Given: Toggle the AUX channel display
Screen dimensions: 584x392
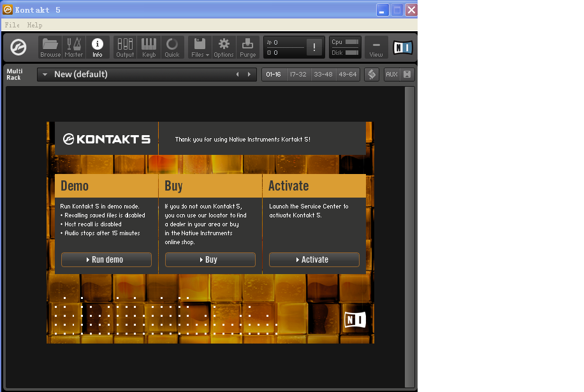Looking at the screenshot, I should pyautogui.click(x=391, y=75).
